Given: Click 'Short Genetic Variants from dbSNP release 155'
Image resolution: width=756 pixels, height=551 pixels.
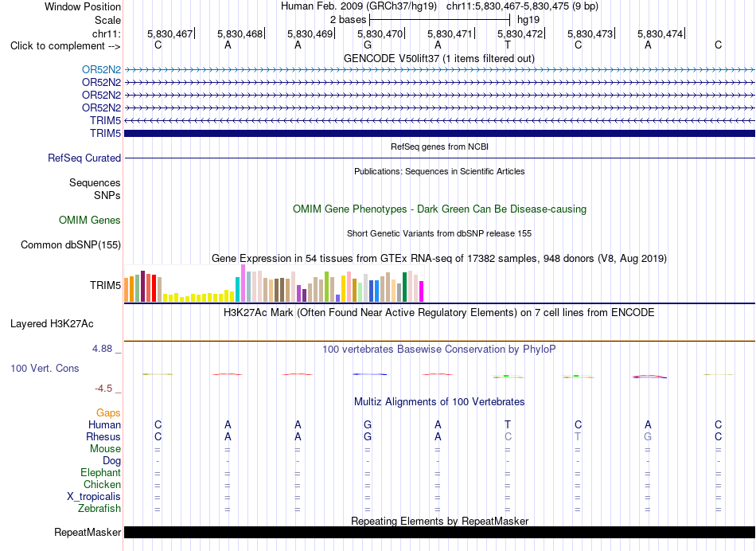Looking at the screenshot, I should (x=439, y=233).
